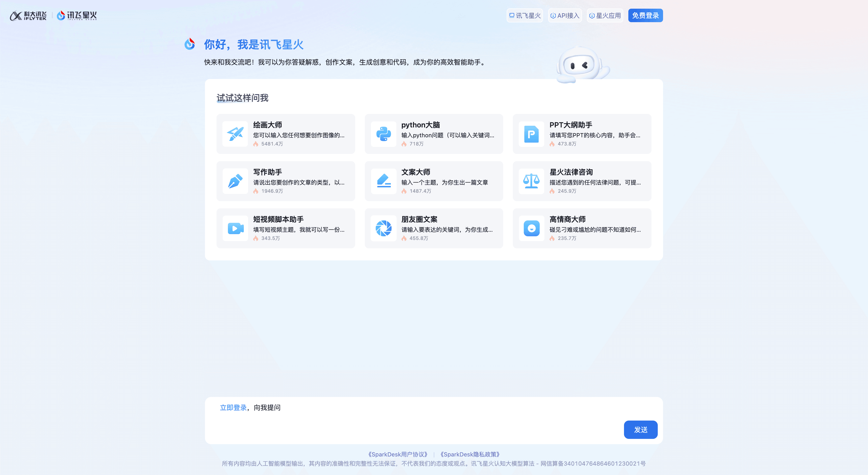Click the flame icon next to 718万
The height and width of the screenshot is (475, 868).
click(x=404, y=144)
